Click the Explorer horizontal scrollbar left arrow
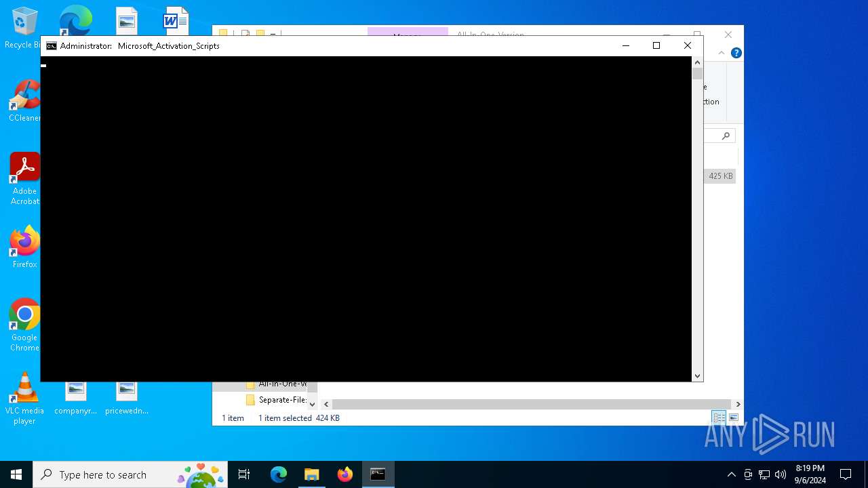This screenshot has width=868, height=488. (x=326, y=404)
